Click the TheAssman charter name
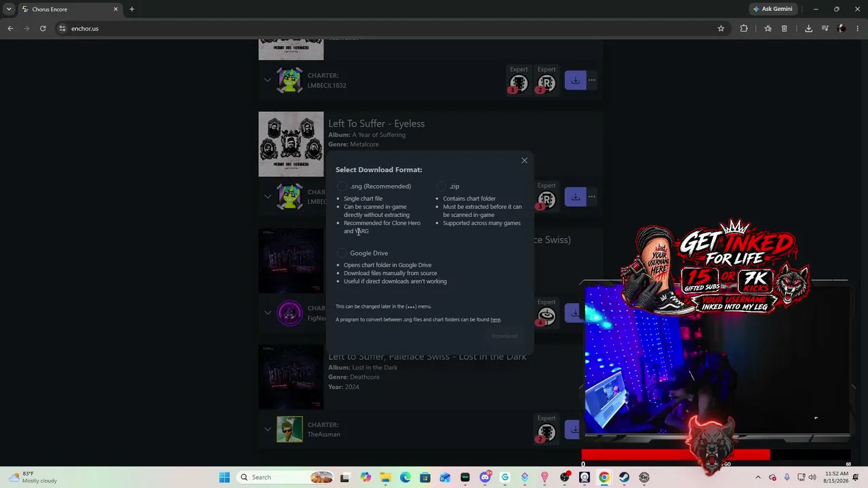The height and width of the screenshot is (488, 868). [323, 434]
